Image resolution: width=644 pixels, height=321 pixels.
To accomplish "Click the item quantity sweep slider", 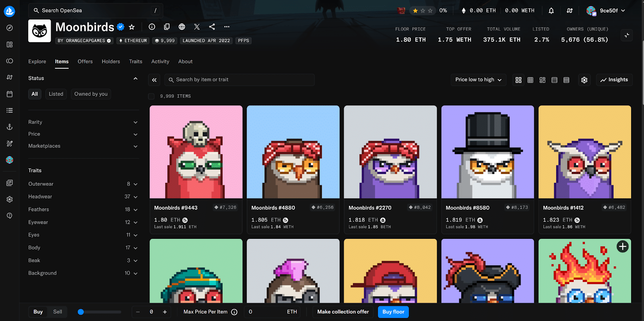I will tap(99, 312).
